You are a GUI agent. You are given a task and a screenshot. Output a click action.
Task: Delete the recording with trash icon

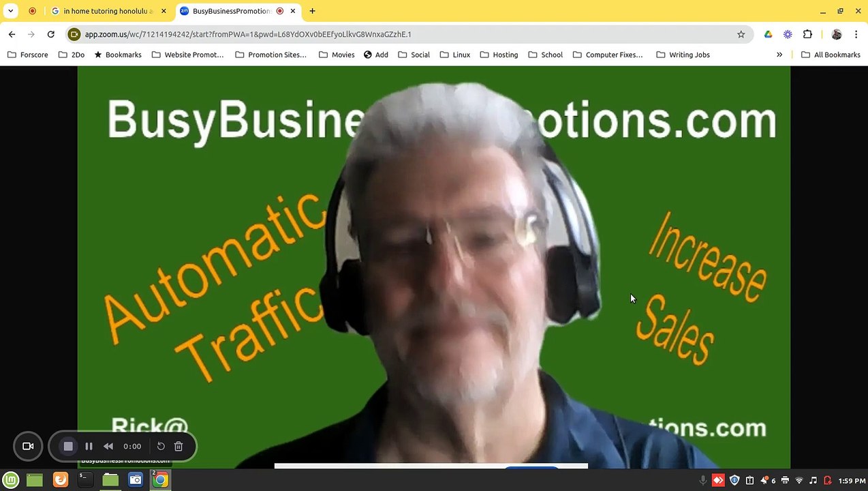pos(179,447)
